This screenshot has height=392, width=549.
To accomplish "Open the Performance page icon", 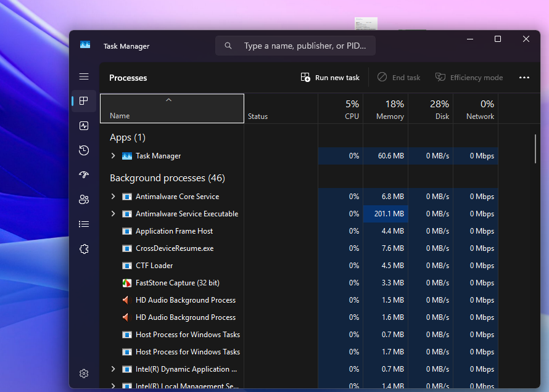I will pyautogui.click(x=84, y=126).
